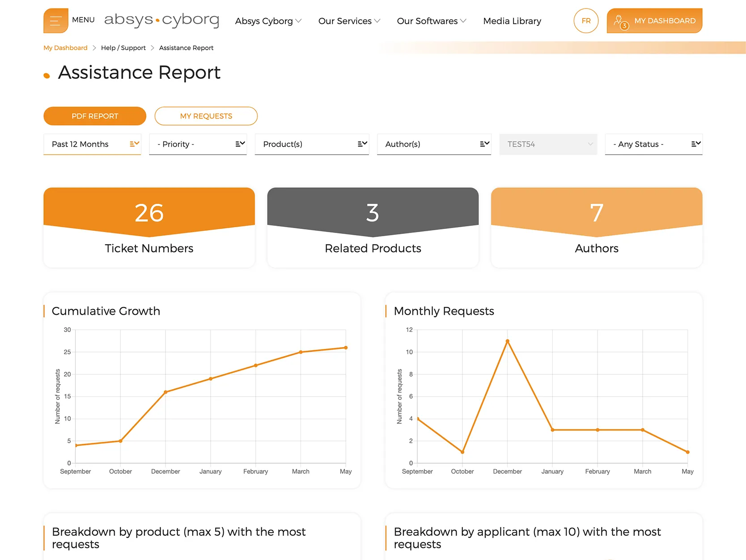
Task: Go to Media Library
Action: tap(512, 21)
